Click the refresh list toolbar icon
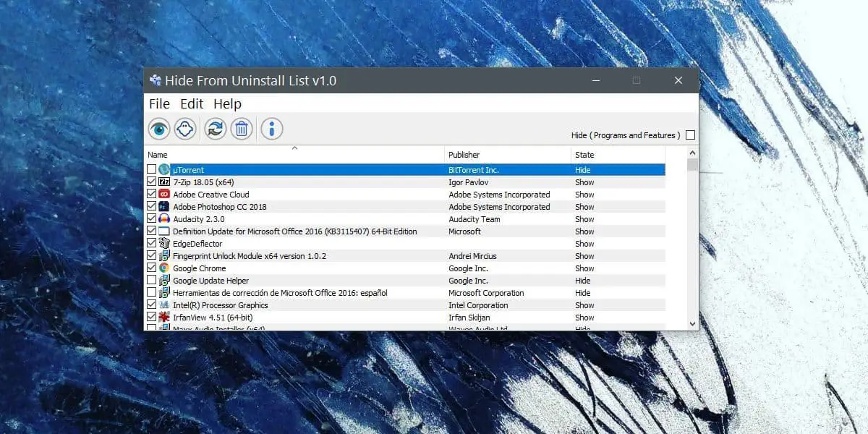This screenshot has width=868, height=434. coord(215,129)
